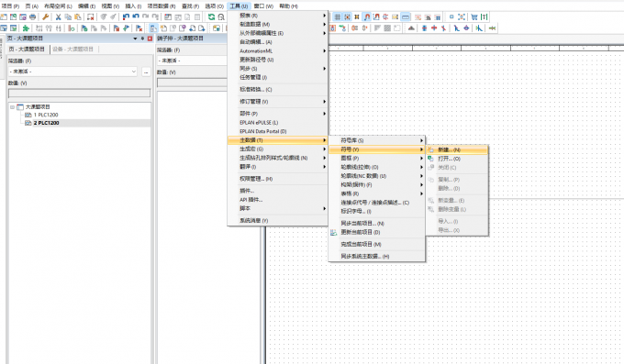Select 系统消息 (Y) menu item

(277, 220)
